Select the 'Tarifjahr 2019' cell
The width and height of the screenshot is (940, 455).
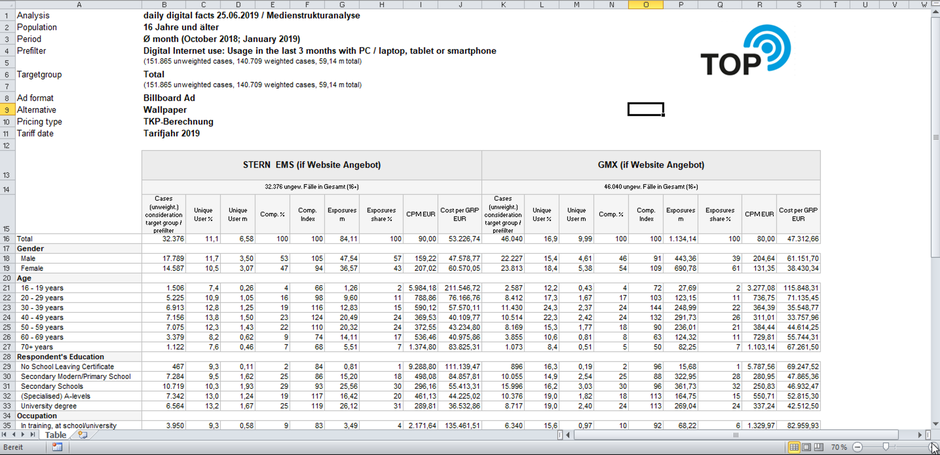(x=171, y=133)
